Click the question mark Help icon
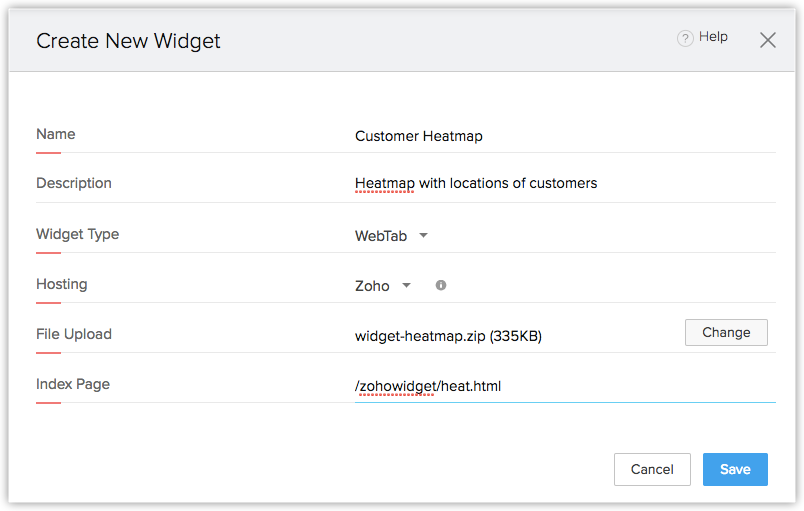 point(685,38)
